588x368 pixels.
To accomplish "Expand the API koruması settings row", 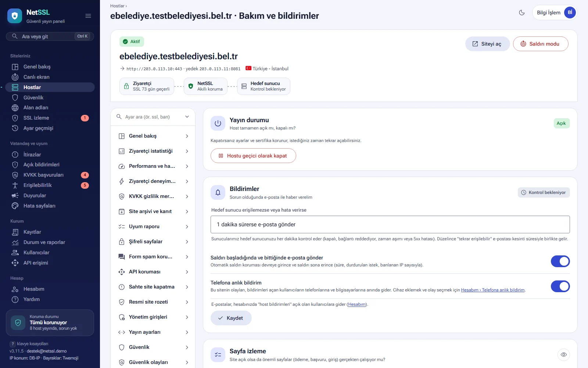I will click(153, 272).
